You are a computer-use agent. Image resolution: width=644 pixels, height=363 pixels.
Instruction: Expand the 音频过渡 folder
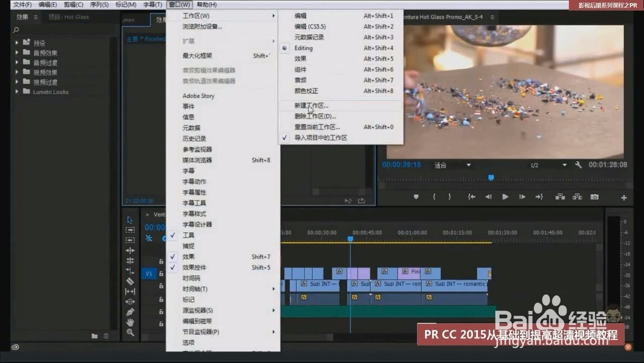coord(17,62)
